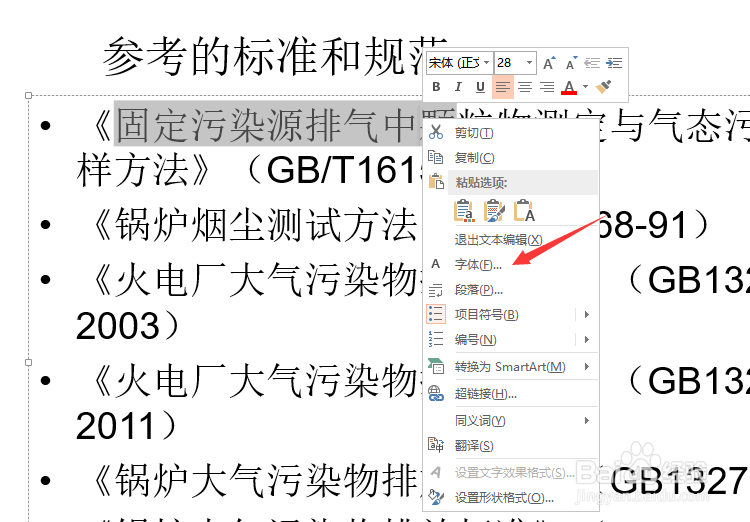Toggle italic formatting I

[458, 87]
